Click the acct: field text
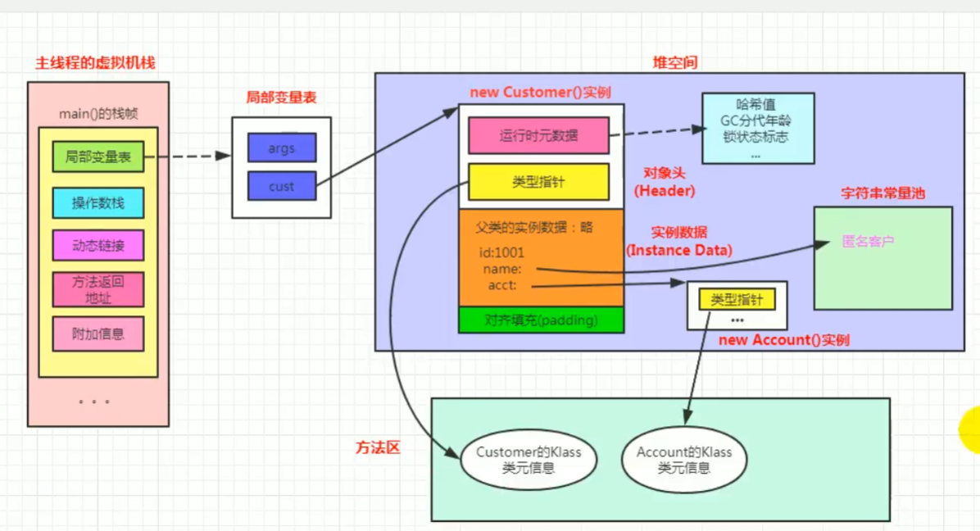 (x=501, y=285)
